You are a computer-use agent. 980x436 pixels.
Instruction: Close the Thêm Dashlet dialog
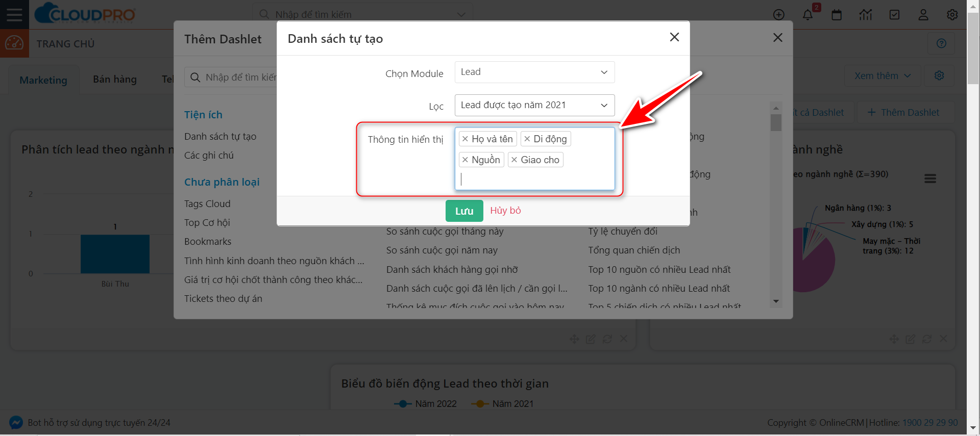click(x=778, y=38)
